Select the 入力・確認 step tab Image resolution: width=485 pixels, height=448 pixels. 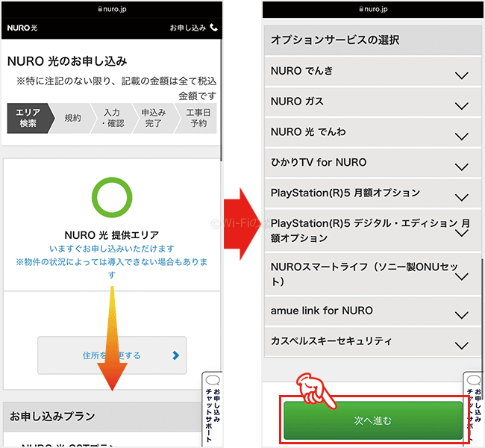tap(113, 118)
